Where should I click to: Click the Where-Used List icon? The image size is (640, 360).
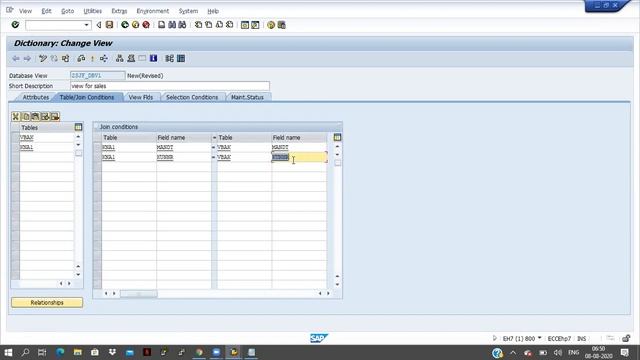(x=104, y=58)
